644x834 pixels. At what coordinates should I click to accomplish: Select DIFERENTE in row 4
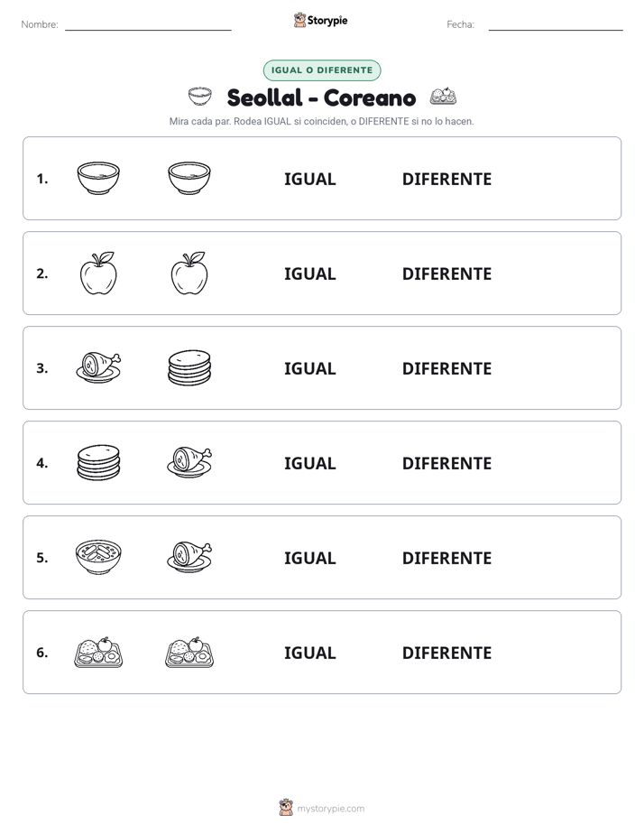pyautogui.click(x=446, y=463)
